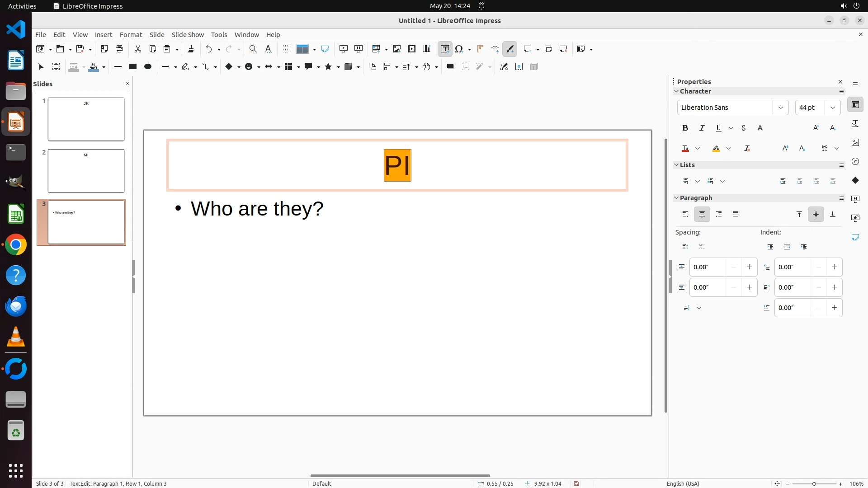This screenshot has width=868, height=488.
Task: Open the sidebar Gallery panel icon
Action: coord(855,142)
